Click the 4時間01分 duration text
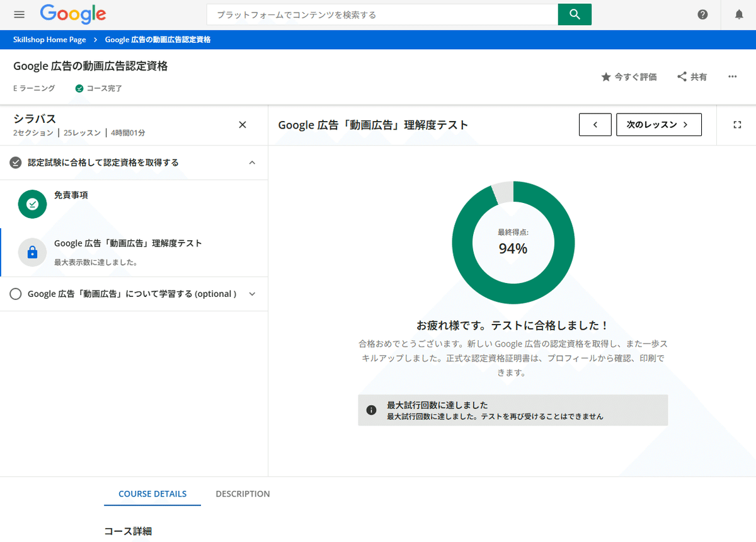Image resolution: width=756 pixels, height=542 pixels. coord(129,133)
